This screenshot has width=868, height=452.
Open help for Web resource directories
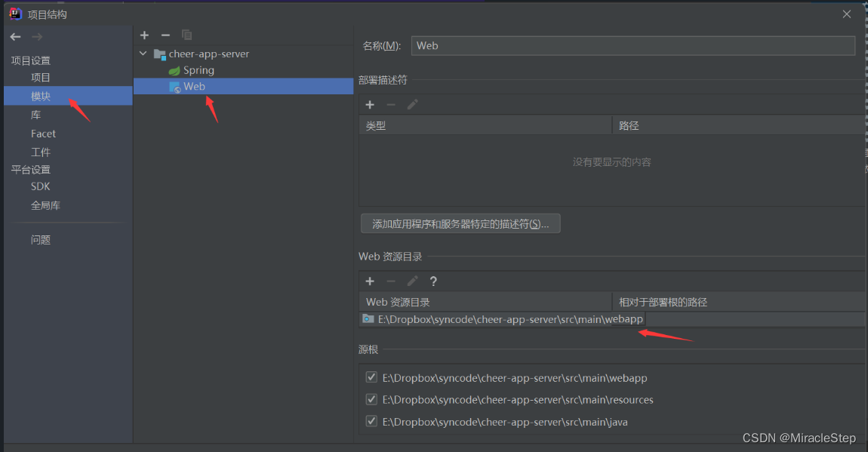[x=433, y=281]
